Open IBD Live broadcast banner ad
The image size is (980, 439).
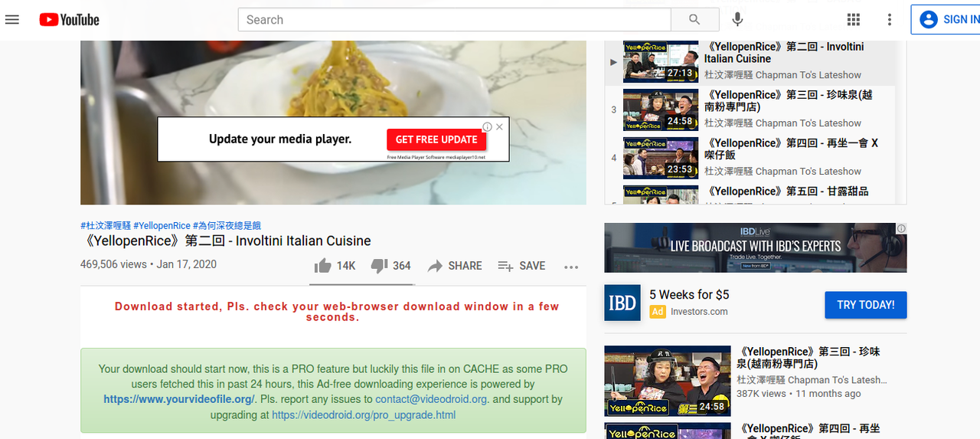tap(756, 247)
